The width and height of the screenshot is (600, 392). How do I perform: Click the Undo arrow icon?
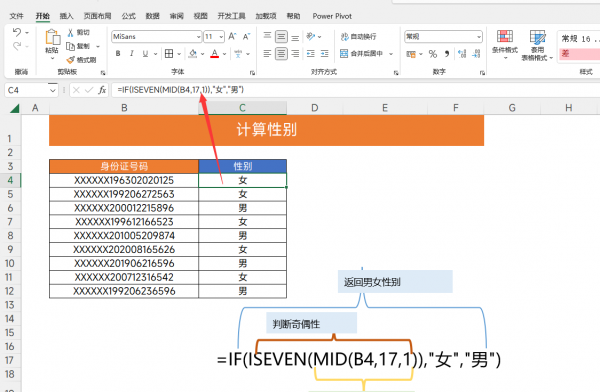17,32
